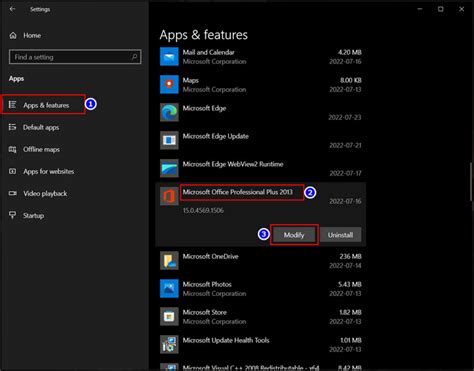Open Apps for websites section

(49, 171)
